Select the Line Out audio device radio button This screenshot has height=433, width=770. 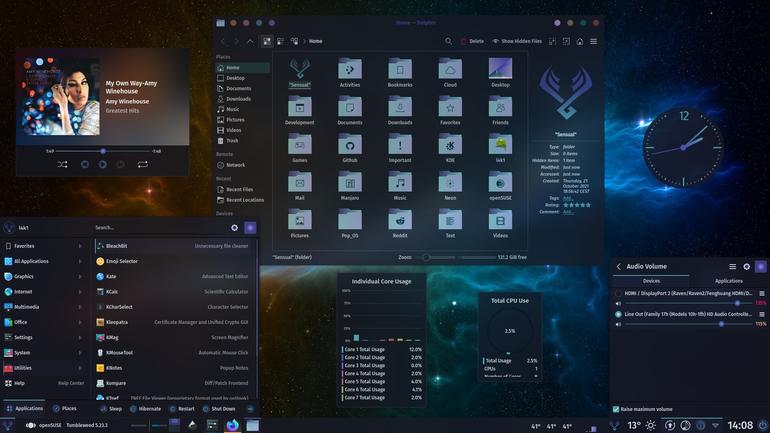coord(618,314)
